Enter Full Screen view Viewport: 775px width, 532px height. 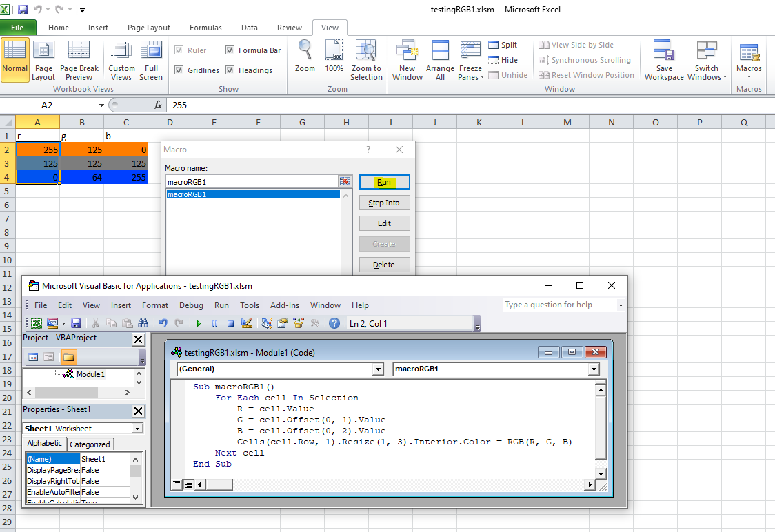pyautogui.click(x=151, y=59)
